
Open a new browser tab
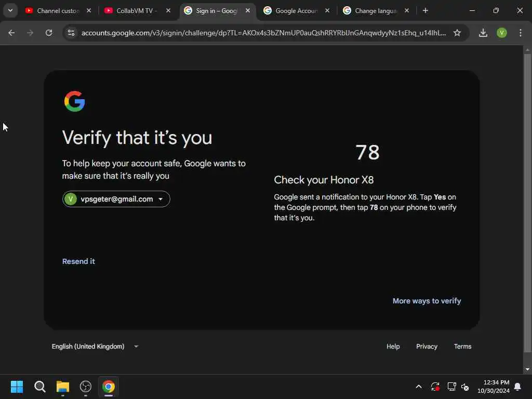point(425,10)
